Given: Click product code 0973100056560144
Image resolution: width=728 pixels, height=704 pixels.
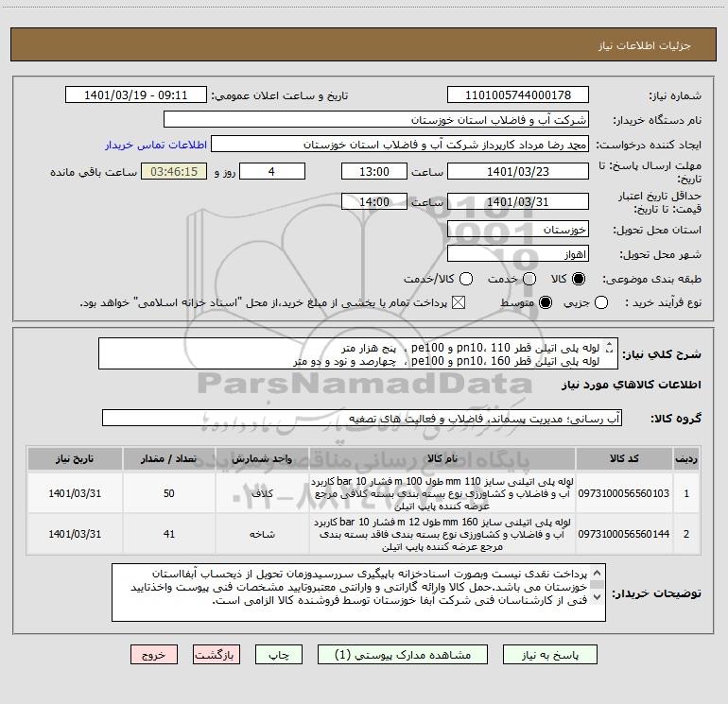Looking at the screenshot, I should [624, 534].
